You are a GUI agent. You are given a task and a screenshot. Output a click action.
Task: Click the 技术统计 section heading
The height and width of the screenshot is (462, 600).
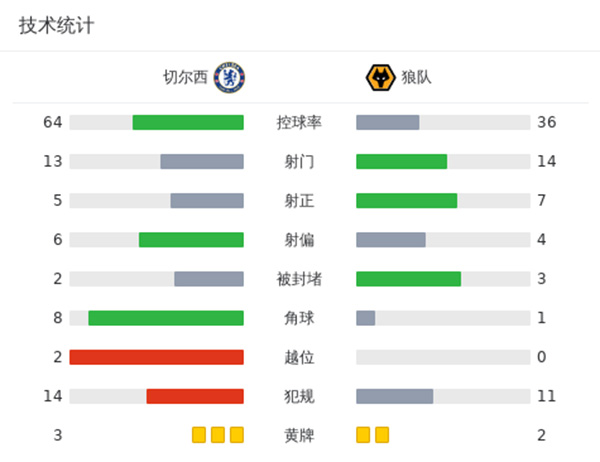(56, 26)
